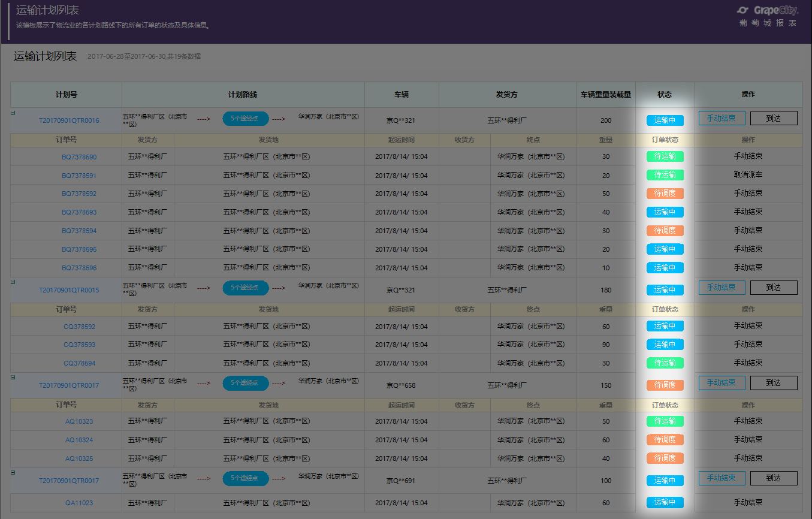Open plan T20170901QTR0017 with vehicle 京Q**691
This screenshot has height=519, width=812.
tap(69, 481)
